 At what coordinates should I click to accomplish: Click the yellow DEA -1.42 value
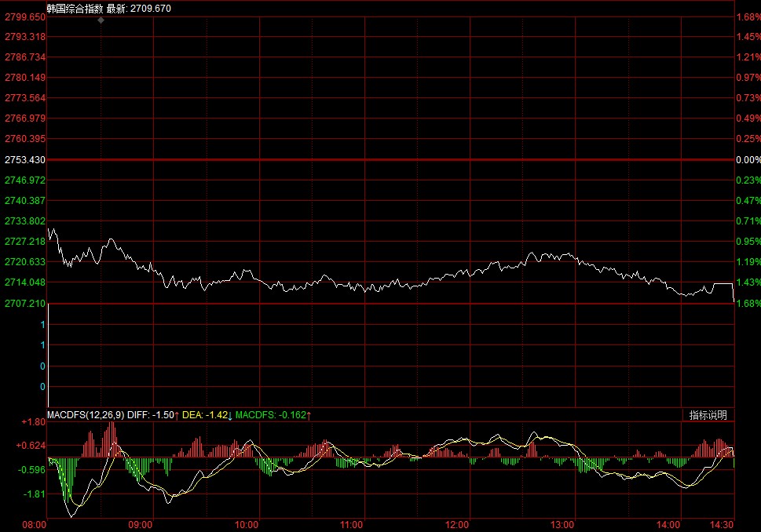pos(207,415)
